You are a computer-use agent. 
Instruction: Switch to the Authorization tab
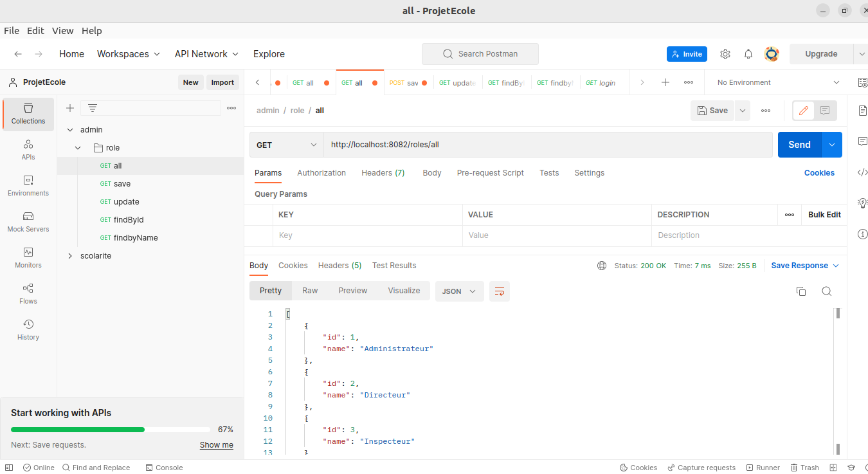[321, 173]
